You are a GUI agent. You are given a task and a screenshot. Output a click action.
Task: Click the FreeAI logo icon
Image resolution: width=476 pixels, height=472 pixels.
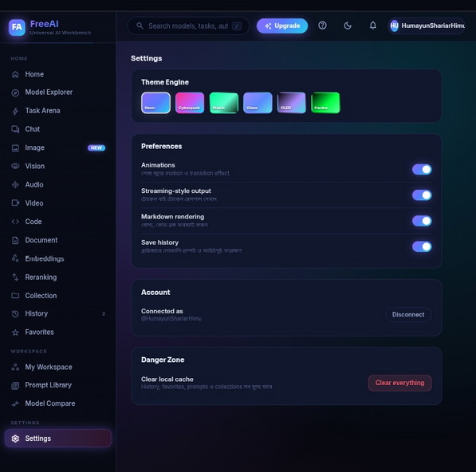coord(17,27)
